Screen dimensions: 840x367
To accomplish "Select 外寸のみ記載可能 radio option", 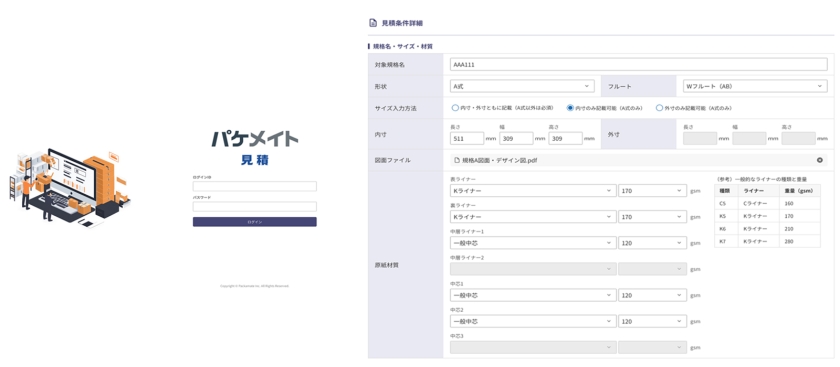I will tap(659, 108).
